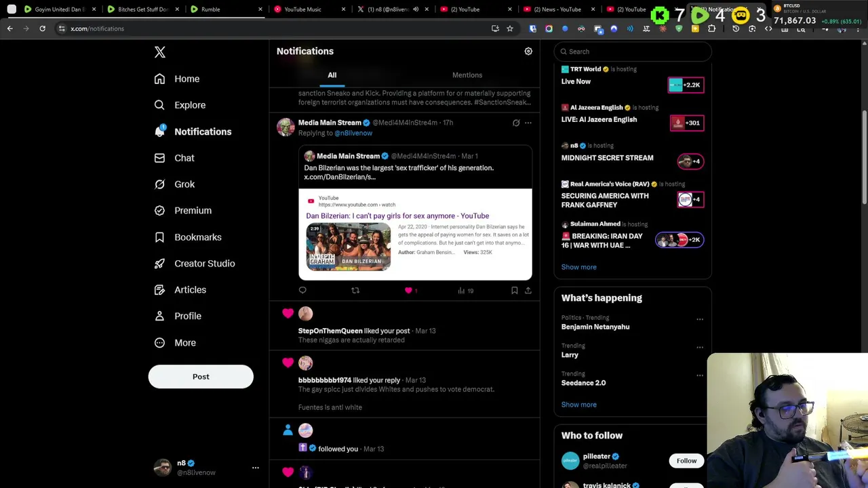Open Home from the sidebar
868x488 pixels.
(x=177, y=79)
